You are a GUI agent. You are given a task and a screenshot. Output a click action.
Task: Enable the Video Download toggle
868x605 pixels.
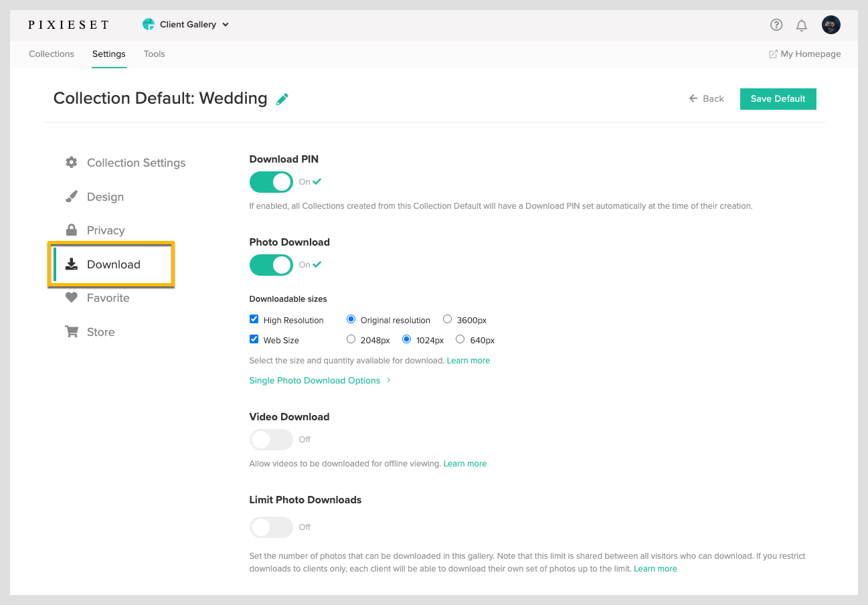[x=271, y=440]
